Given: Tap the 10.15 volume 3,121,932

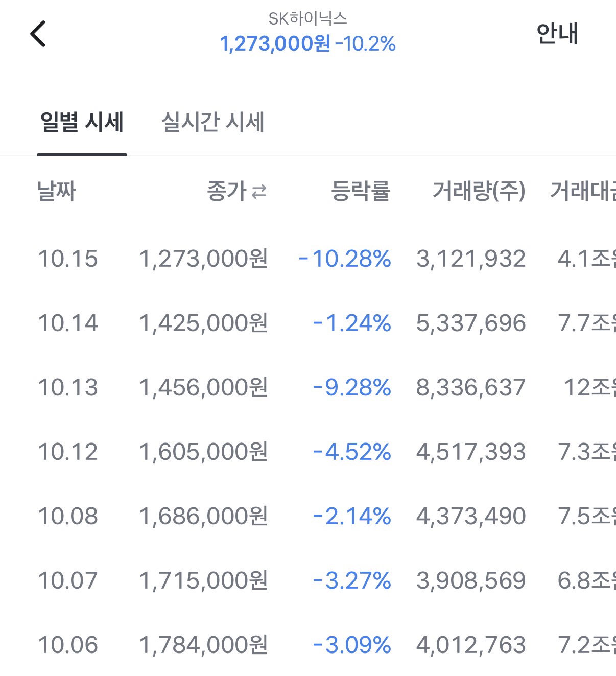Looking at the screenshot, I should tap(471, 259).
